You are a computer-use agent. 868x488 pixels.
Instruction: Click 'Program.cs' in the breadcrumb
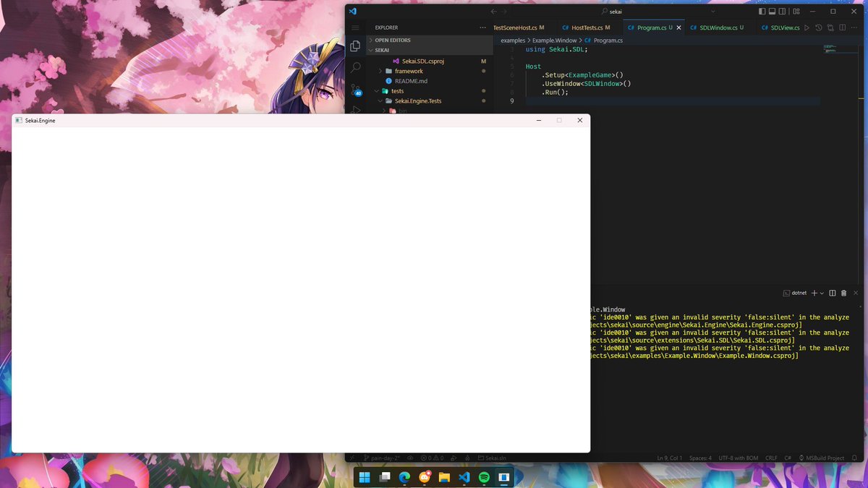tap(608, 40)
